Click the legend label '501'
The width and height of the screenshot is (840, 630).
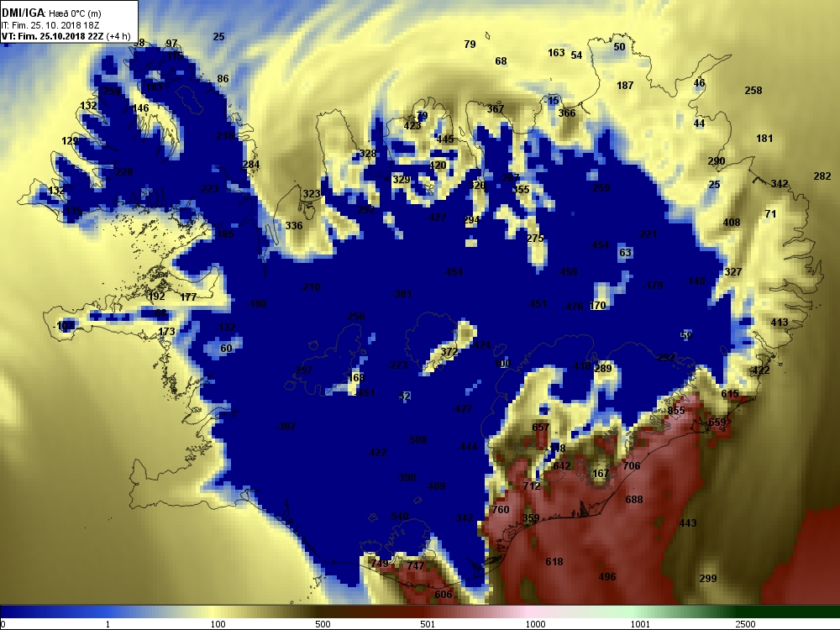point(428,624)
